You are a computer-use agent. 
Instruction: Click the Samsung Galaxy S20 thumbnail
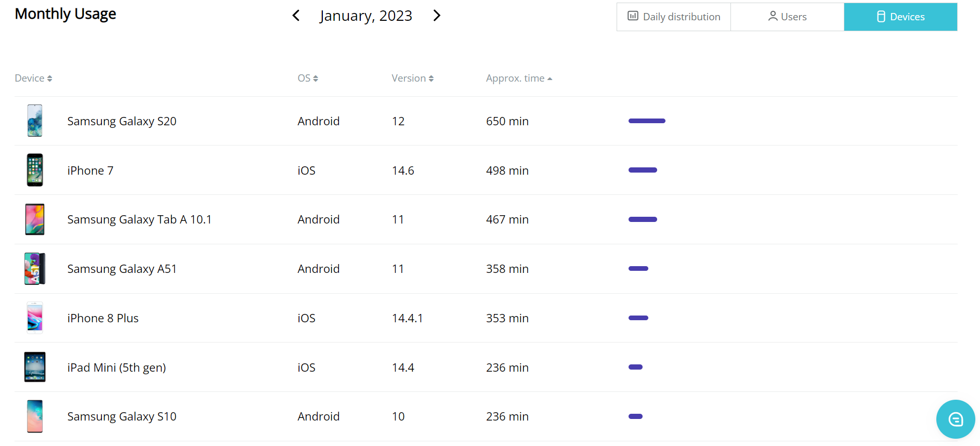35,121
